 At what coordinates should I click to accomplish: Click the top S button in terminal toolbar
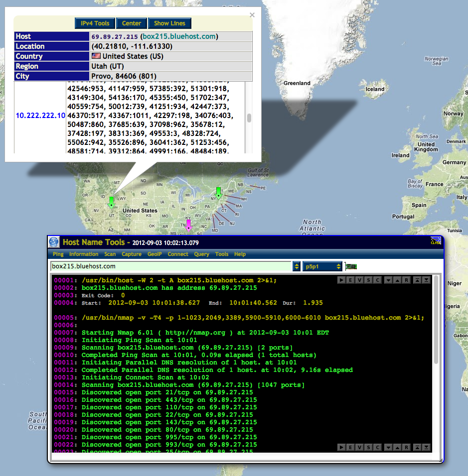[369, 280]
